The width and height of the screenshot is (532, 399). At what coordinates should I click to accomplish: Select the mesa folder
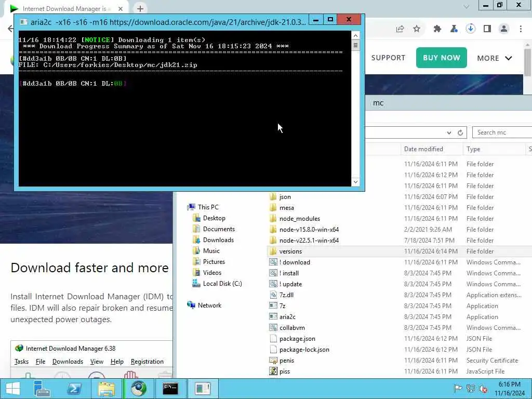(x=286, y=208)
